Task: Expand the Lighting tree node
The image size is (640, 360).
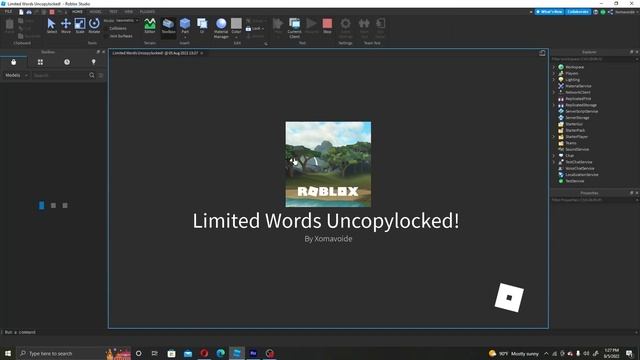Action: coord(554,80)
